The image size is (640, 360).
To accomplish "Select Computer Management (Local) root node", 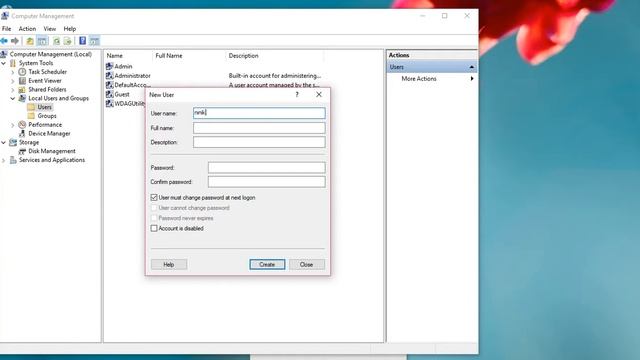I will point(51,54).
